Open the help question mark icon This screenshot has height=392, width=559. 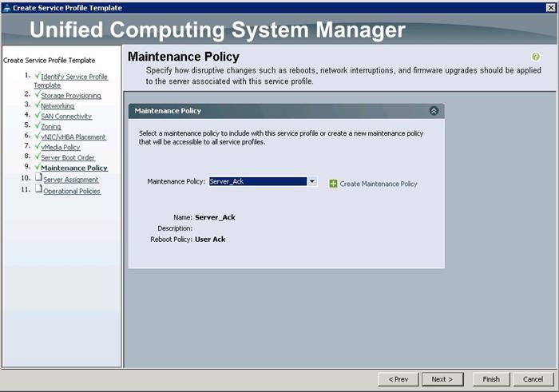(536, 57)
